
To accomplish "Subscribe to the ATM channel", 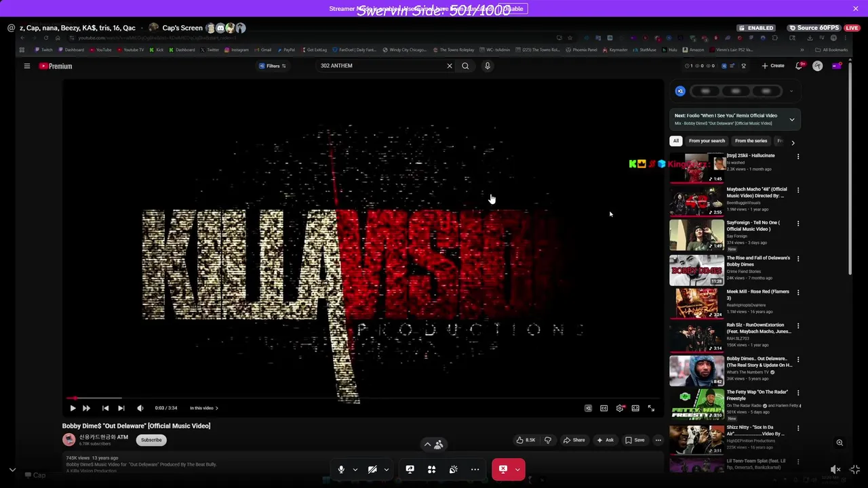I will (151, 440).
